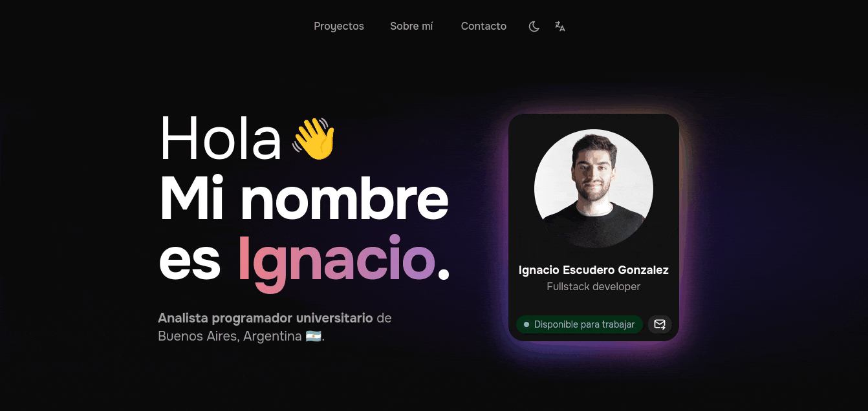868x411 pixels.
Task: Open the language translation switcher icon
Action: pos(560,26)
